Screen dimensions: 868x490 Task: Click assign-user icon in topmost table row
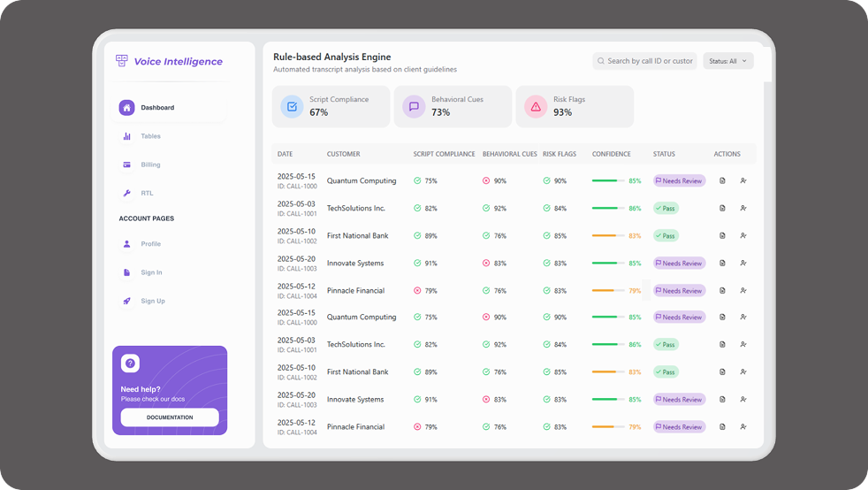point(743,180)
